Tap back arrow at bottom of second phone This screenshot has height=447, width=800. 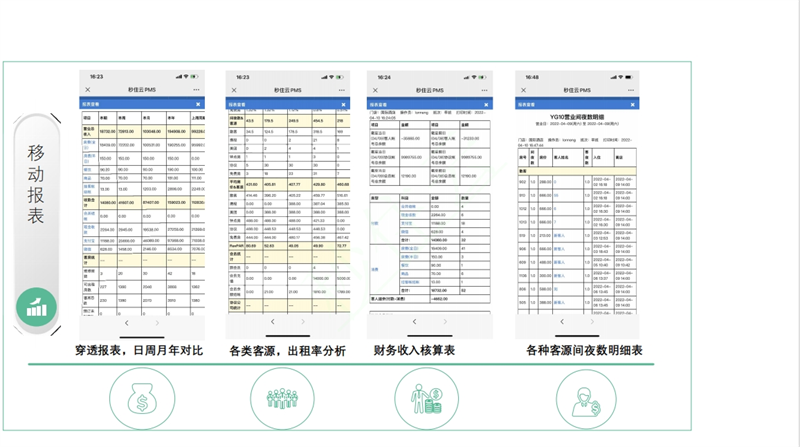click(272, 321)
